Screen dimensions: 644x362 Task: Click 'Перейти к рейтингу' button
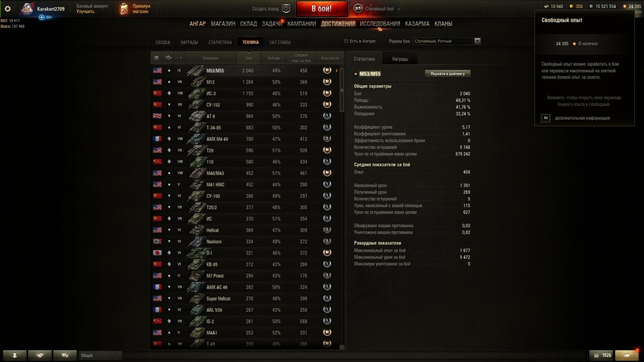(448, 73)
